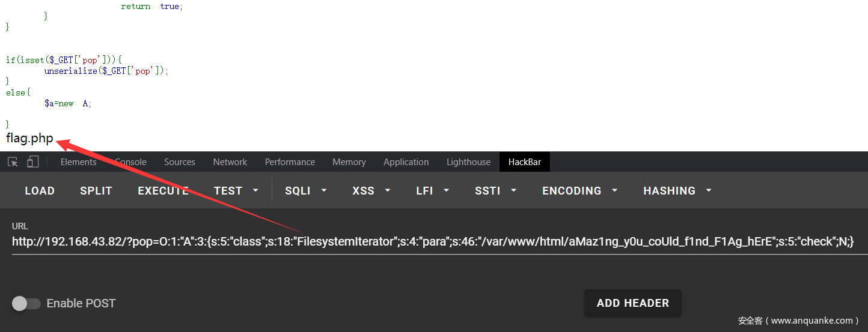Open the Lighthouse tab
868x332 pixels.
[468, 162]
